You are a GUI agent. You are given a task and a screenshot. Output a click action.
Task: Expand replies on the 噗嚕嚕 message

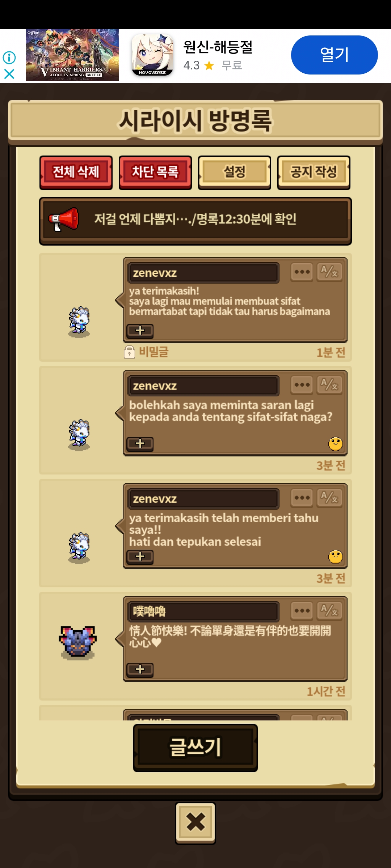point(140,669)
